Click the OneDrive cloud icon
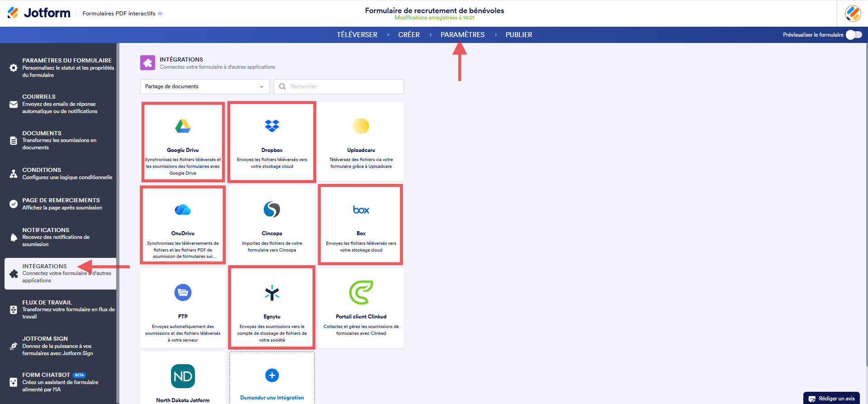Image resolution: width=868 pixels, height=404 pixels. tap(183, 209)
